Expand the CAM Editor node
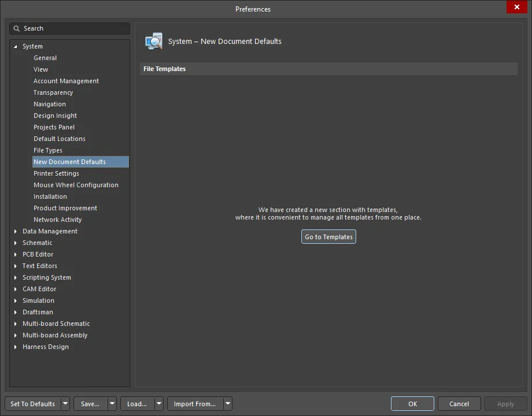Image resolution: width=532 pixels, height=416 pixels. (15, 289)
